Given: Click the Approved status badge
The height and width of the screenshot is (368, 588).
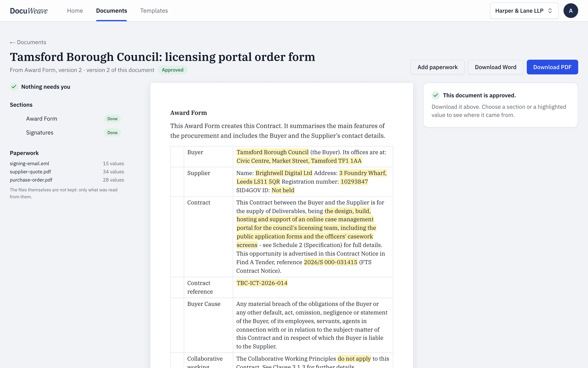Looking at the screenshot, I should pyautogui.click(x=172, y=70).
